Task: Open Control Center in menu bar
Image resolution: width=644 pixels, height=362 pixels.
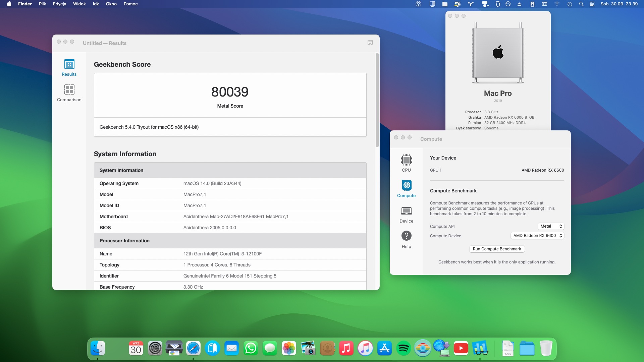Action: point(592,4)
